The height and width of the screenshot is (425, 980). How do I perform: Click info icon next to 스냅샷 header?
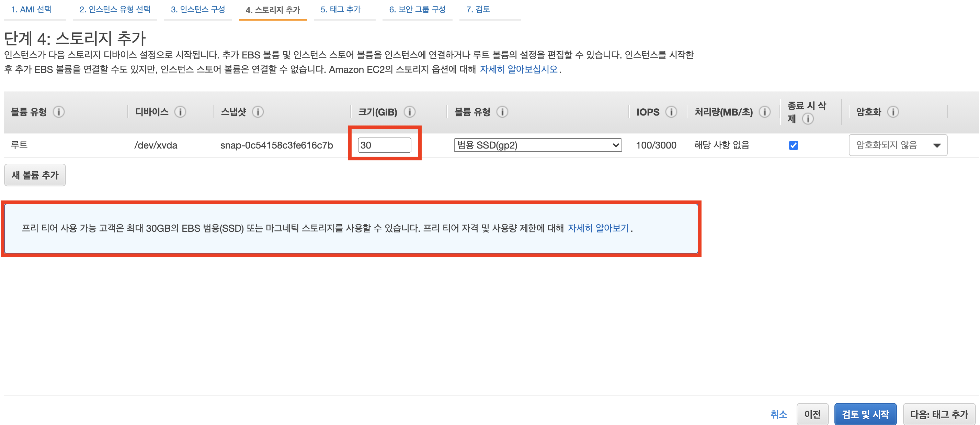[258, 112]
